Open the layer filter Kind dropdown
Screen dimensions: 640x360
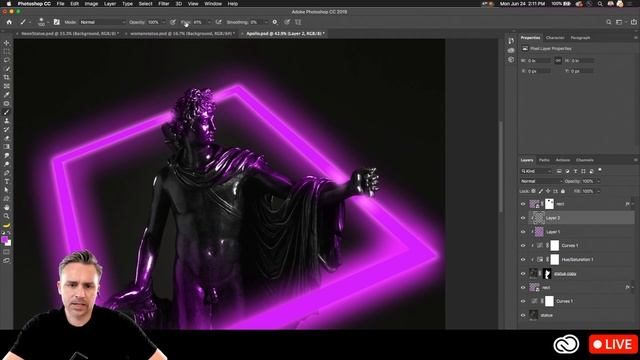(x=536, y=171)
